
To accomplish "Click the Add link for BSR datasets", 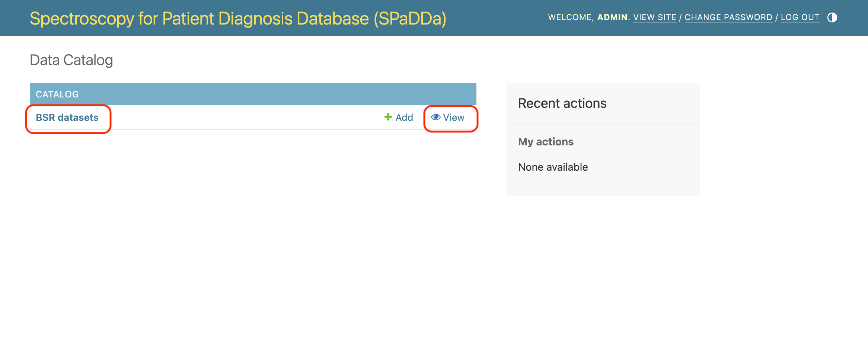I will point(399,117).
